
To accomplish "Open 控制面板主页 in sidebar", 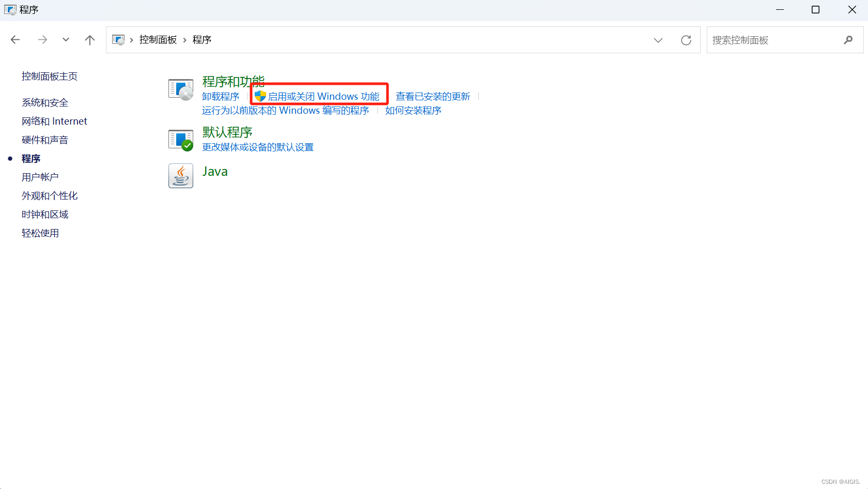I will 50,77.
